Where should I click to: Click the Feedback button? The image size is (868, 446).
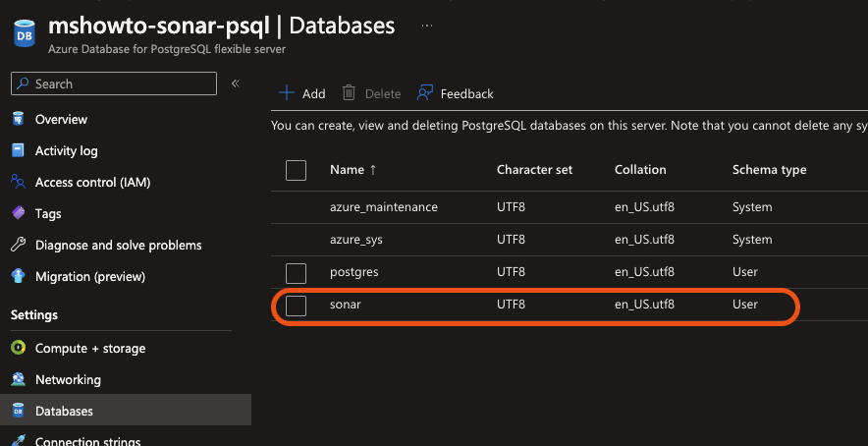pyautogui.click(x=456, y=93)
